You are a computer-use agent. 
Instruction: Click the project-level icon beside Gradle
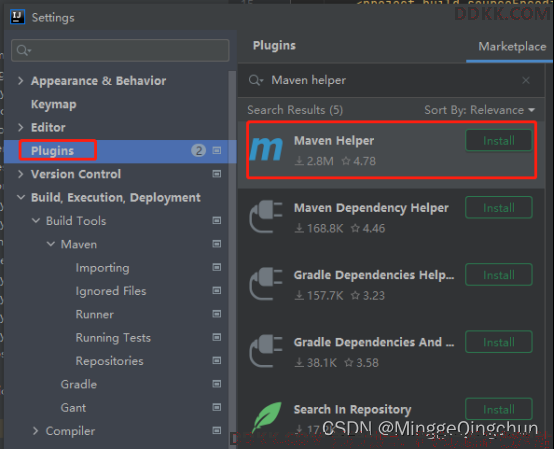tap(217, 384)
